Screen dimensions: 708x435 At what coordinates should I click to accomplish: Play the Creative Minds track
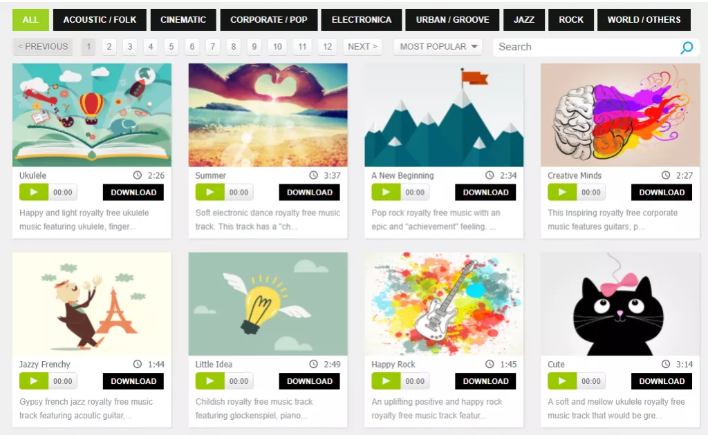(x=562, y=192)
